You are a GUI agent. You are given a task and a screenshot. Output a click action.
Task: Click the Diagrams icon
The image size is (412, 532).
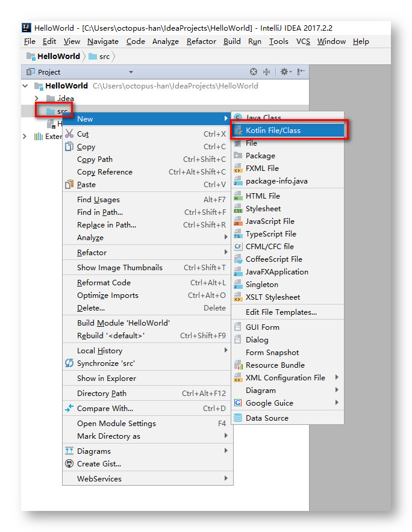pyautogui.click(x=69, y=451)
